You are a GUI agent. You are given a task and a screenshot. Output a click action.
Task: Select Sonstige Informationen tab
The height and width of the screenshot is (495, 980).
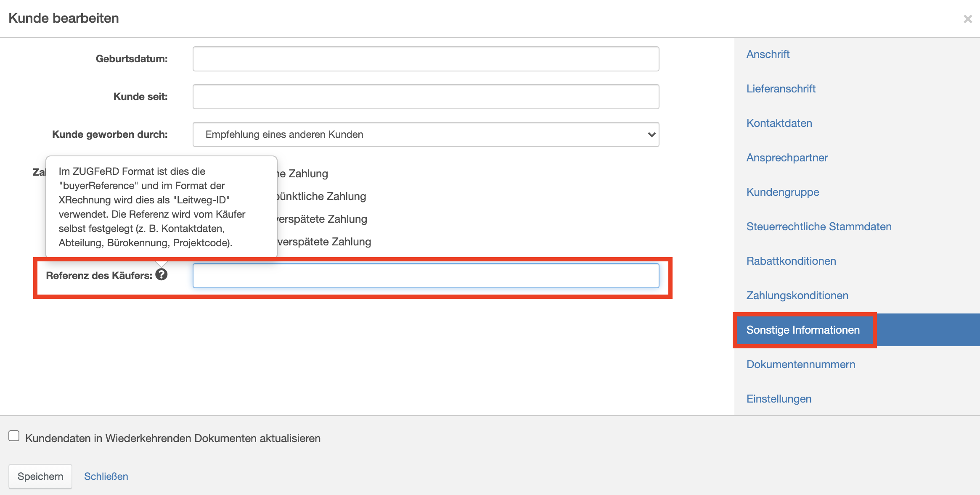803,330
